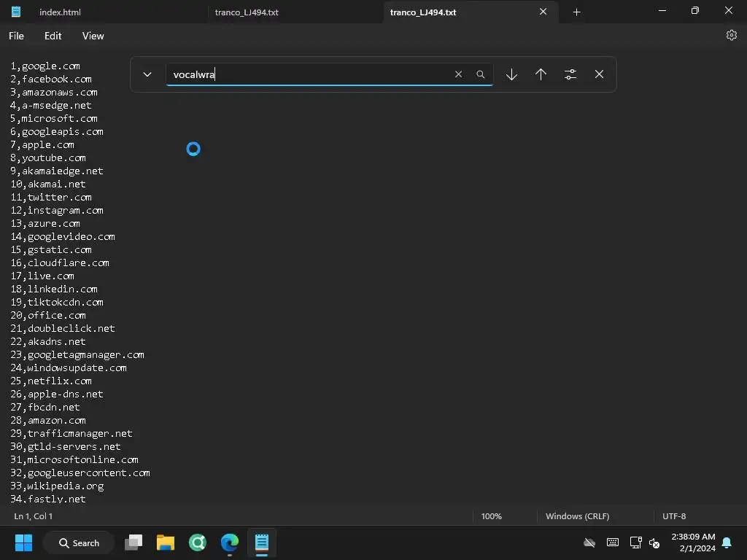Click the line 1,google.com
The width and height of the screenshot is (747, 560).
[45, 66]
